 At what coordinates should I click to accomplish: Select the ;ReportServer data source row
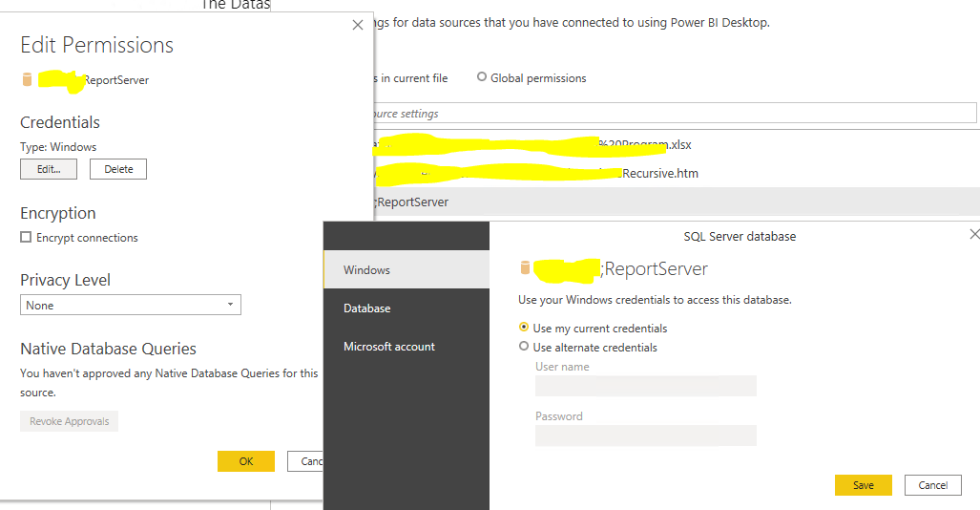(677, 202)
